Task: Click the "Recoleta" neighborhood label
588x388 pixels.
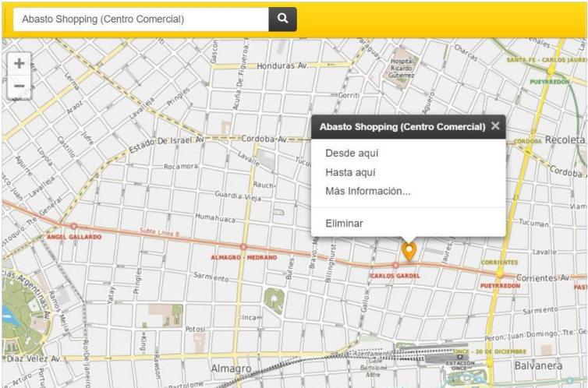Action: point(565,140)
